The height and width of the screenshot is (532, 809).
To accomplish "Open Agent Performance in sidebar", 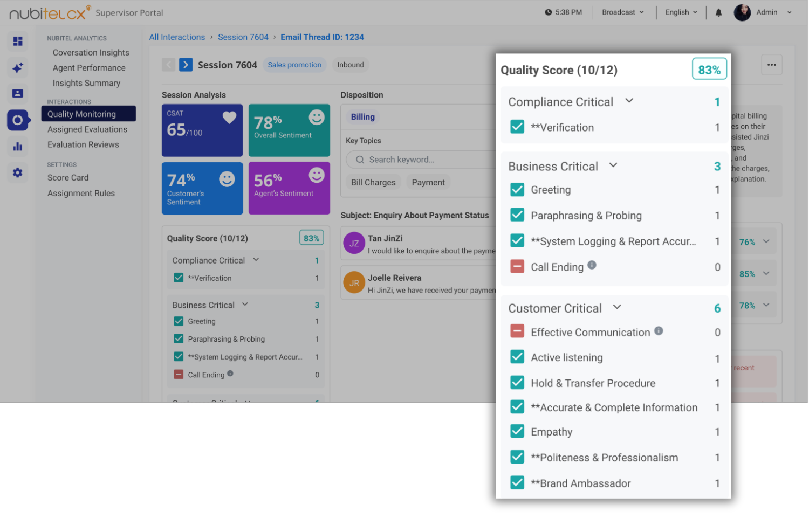I will (x=89, y=68).
